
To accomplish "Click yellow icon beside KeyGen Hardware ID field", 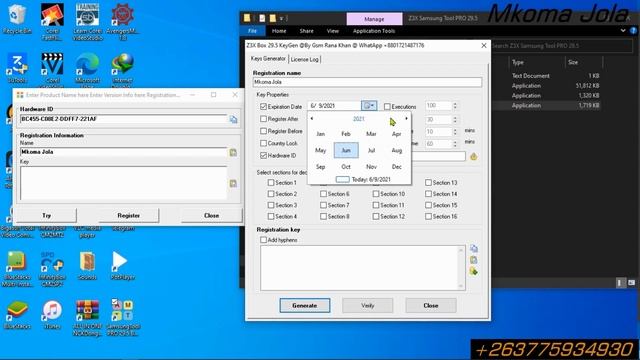I will click(x=473, y=156).
